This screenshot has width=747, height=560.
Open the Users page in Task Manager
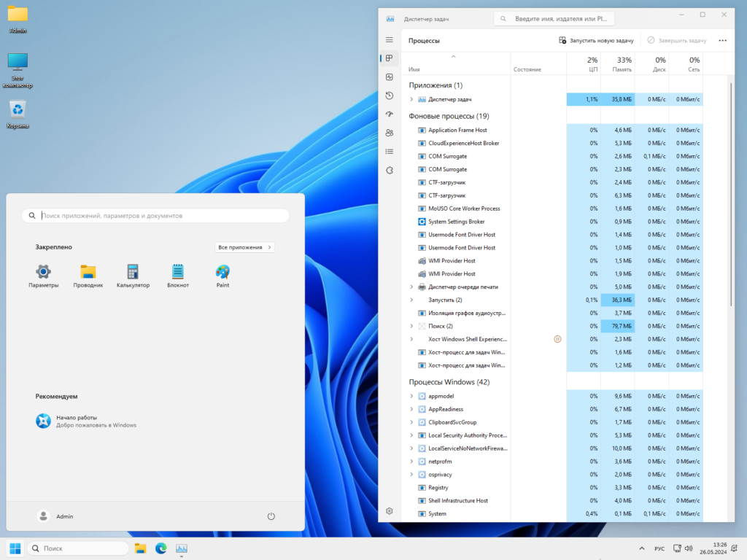coord(390,133)
